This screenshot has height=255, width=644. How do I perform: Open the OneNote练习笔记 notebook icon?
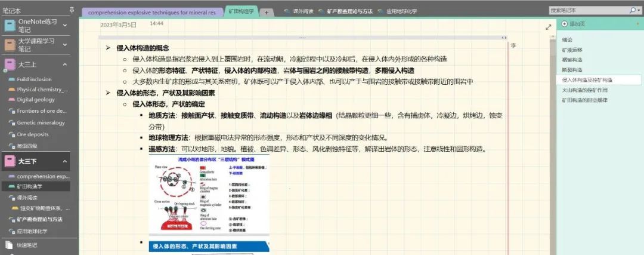[10, 26]
